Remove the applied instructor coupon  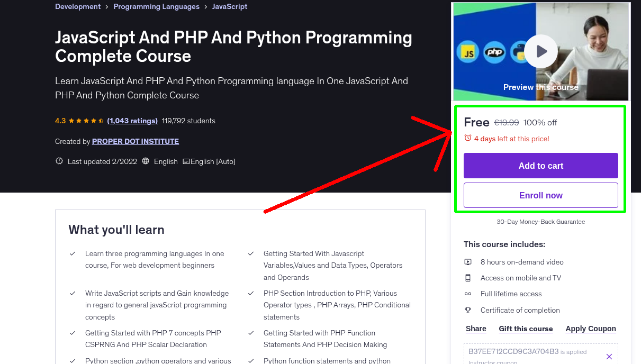click(609, 356)
